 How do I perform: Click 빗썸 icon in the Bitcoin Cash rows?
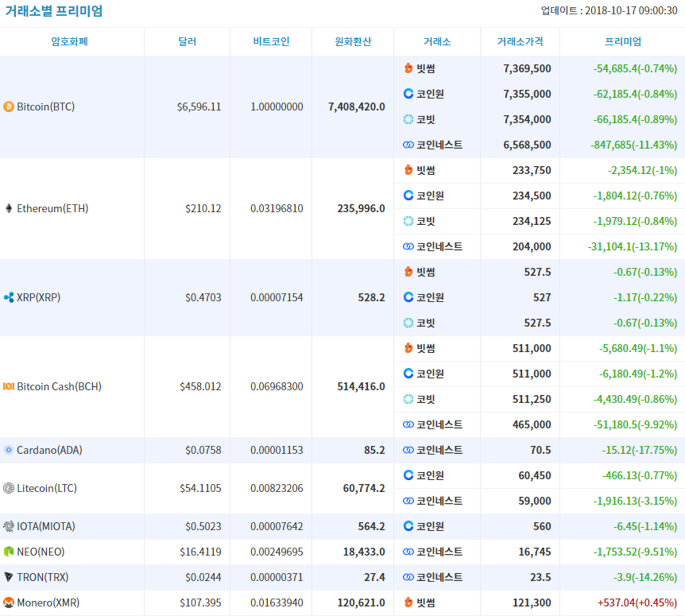(408, 348)
